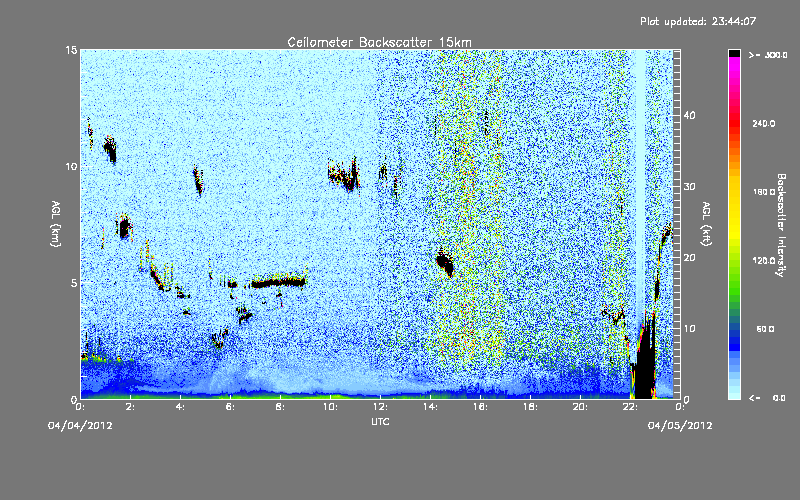Screen dimensions: 800x500
Task: Click the 20: hour tick on time axis
Action: (580, 407)
